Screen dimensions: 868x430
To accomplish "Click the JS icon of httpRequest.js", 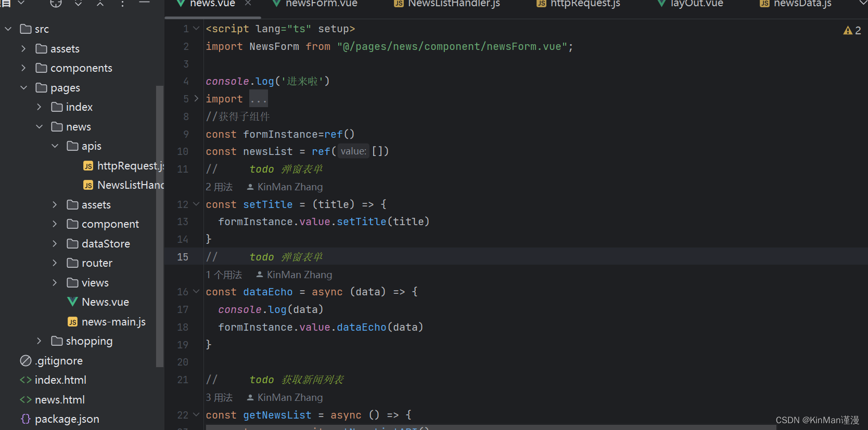I will pos(88,166).
